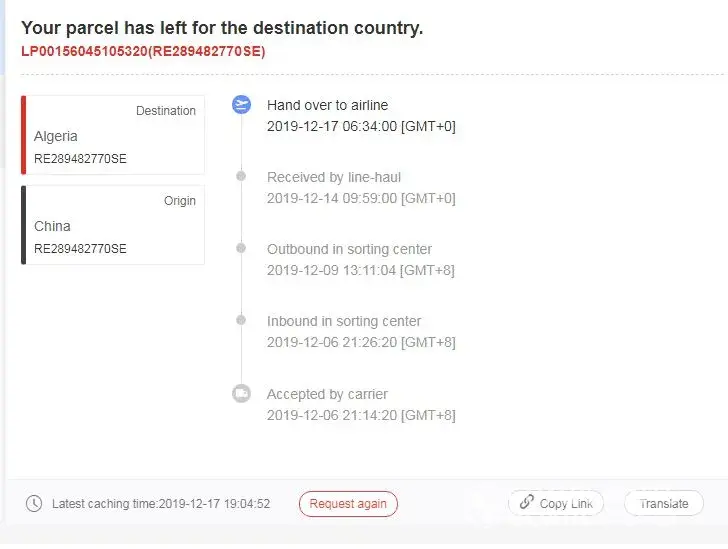This screenshot has width=728, height=549.
Task: Click the parcel status headline text
Action: point(222,28)
